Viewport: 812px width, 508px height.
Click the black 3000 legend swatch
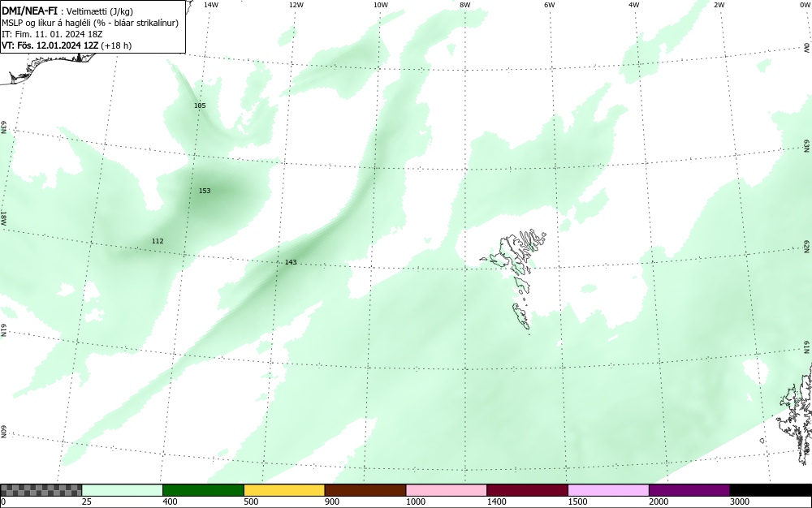[771, 490]
